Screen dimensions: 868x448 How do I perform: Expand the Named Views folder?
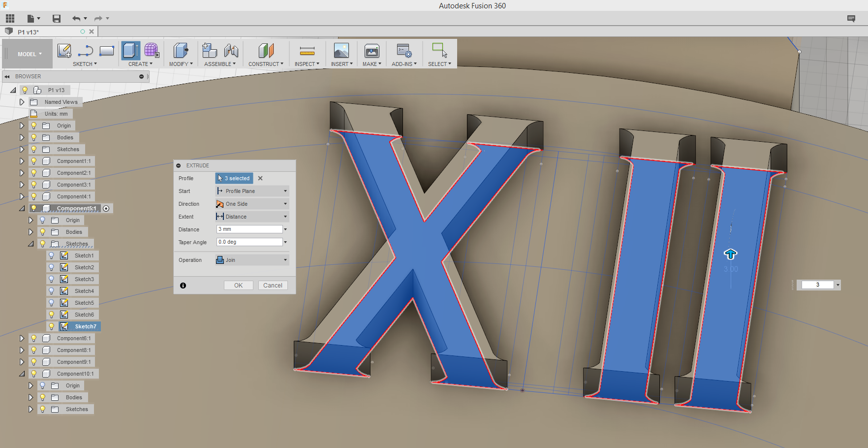tap(22, 102)
